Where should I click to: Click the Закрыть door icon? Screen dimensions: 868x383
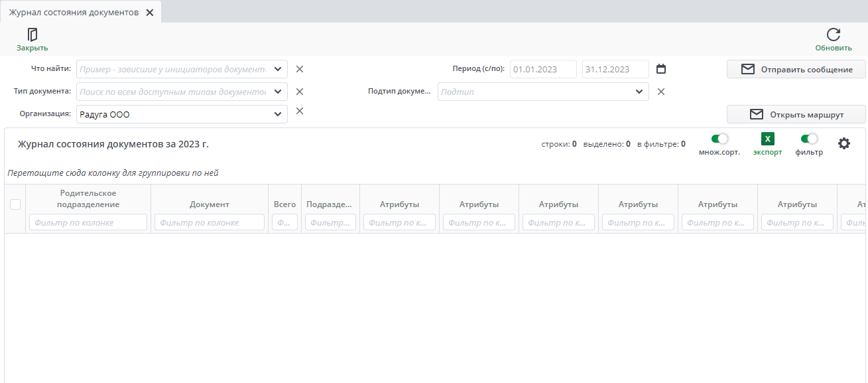(32, 35)
